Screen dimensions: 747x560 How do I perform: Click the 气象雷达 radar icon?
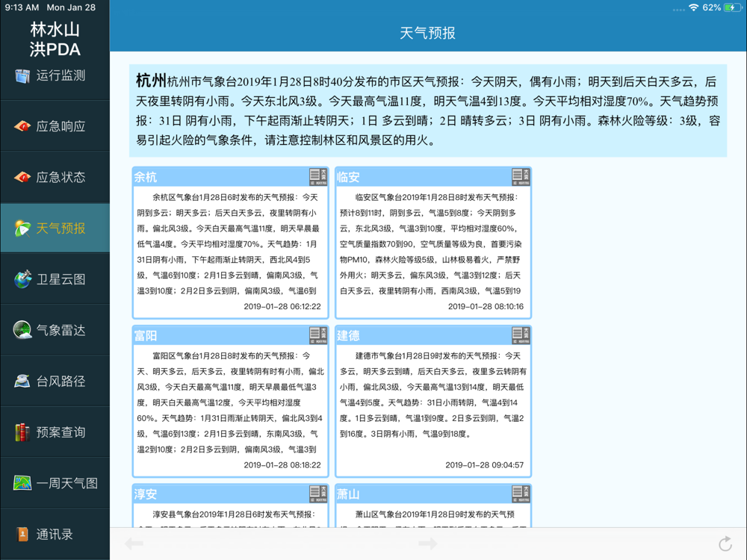[22, 330]
